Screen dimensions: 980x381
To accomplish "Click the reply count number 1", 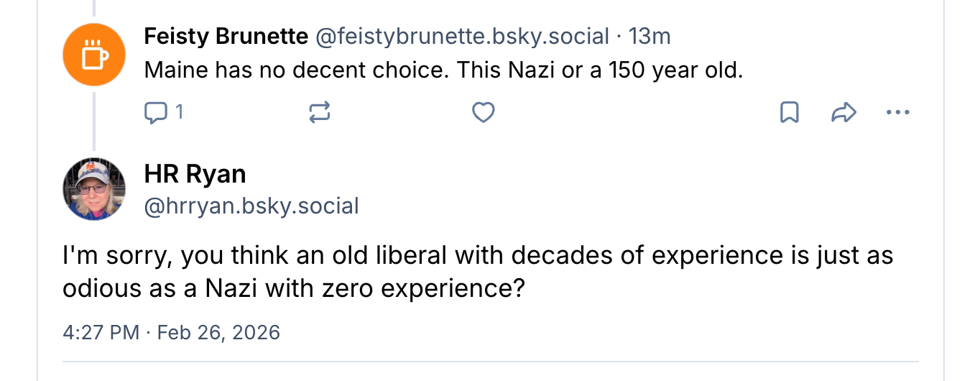I will click(x=180, y=112).
